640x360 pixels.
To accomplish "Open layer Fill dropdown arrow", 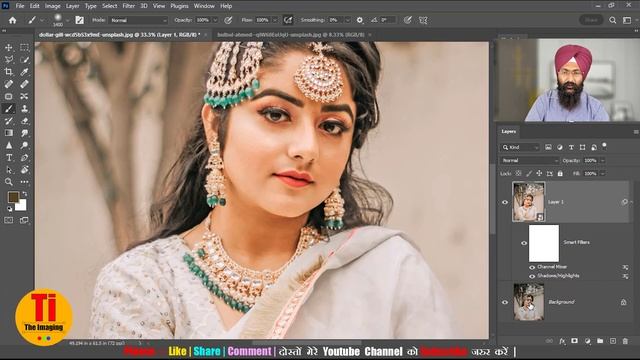I will tap(602, 173).
